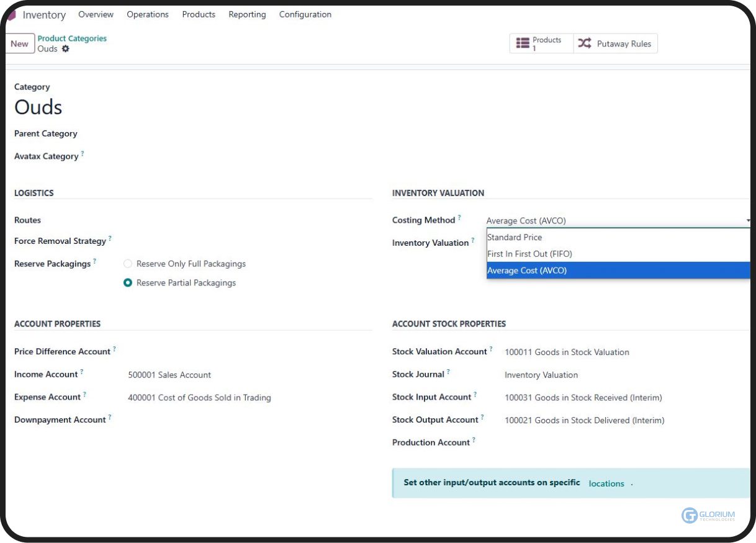Open the gear settings icon beside Ouds

pos(66,49)
